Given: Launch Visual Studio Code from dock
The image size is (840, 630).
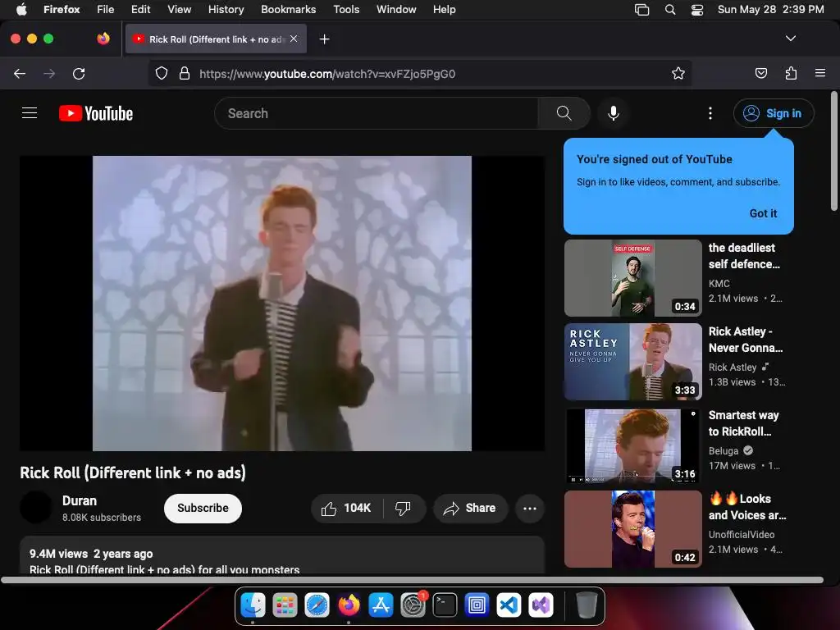Looking at the screenshot, I should 509,605.
